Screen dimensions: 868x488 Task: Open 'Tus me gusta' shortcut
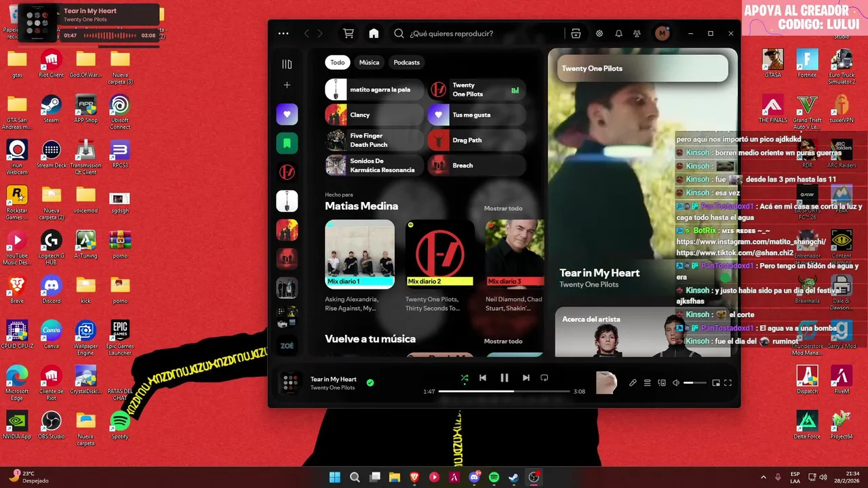pos(477,115)
